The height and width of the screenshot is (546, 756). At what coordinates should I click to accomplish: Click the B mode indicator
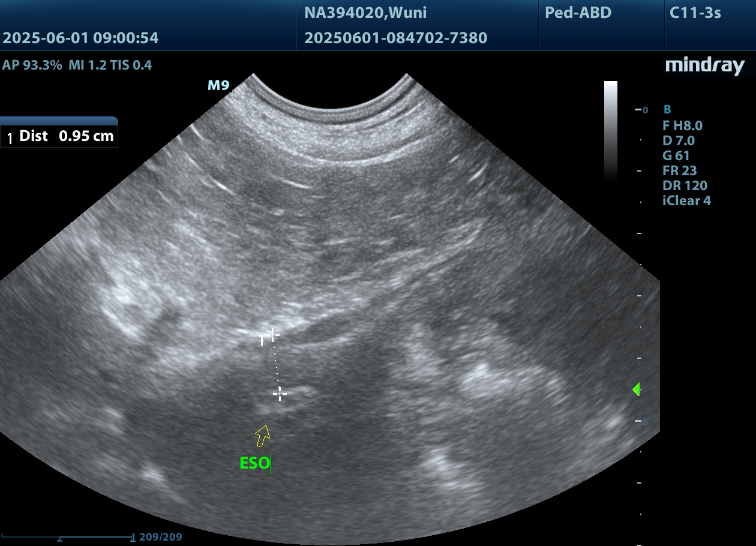coord(667,110)
